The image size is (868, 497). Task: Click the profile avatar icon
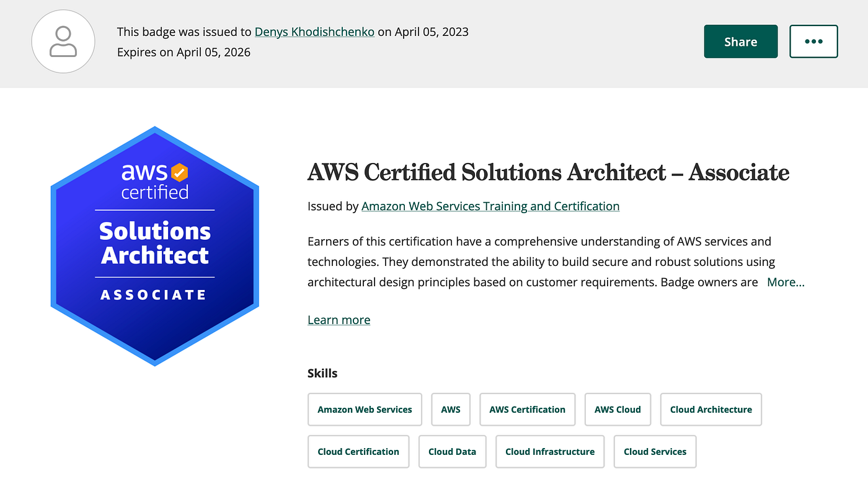[63, 41]
